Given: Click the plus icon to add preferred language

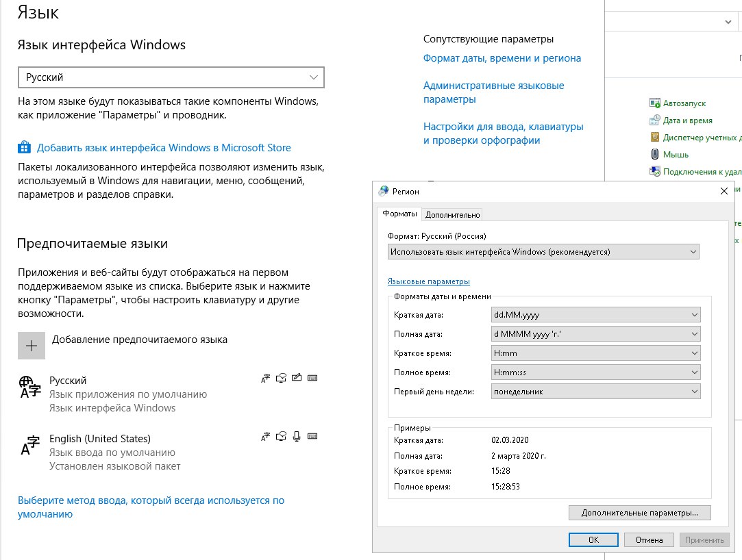Looking at the screenshot, I should coord(32,346).
